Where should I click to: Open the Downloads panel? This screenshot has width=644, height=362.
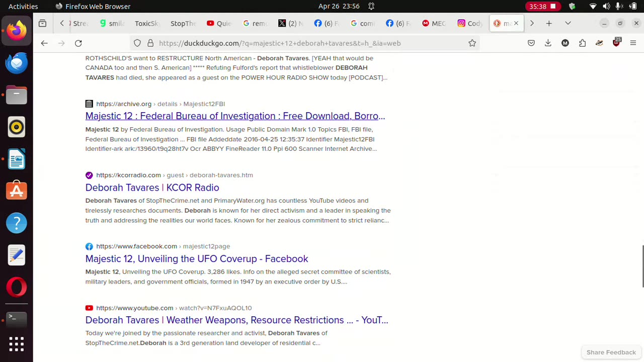pyautogui.click(x=548, y=43)
